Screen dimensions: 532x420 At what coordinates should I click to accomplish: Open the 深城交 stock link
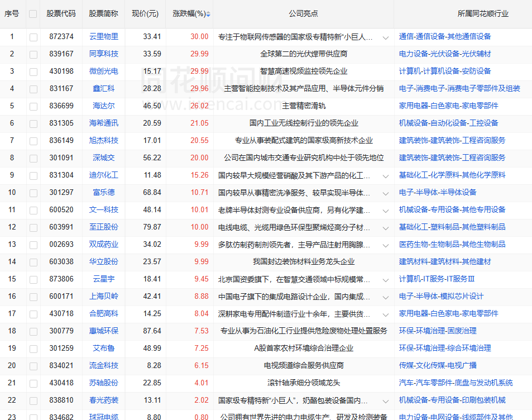coord(104,157)
